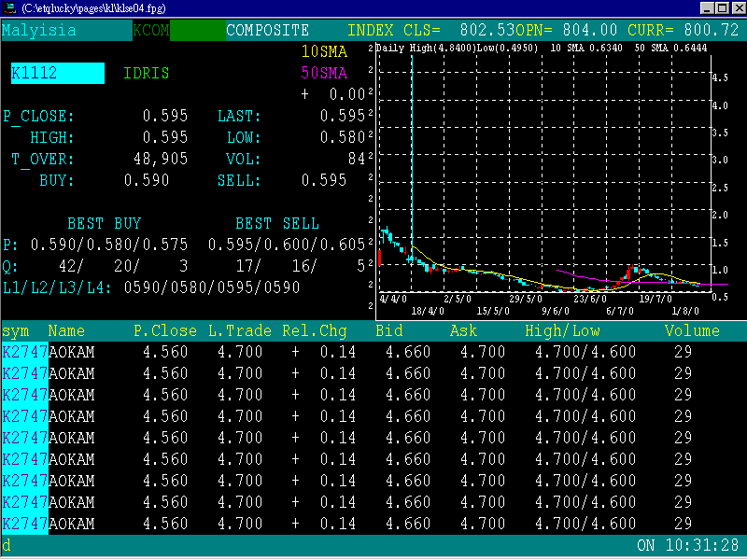Click the ON 10:31:28 clock display
747x560 pixels.
coord(686,545)
